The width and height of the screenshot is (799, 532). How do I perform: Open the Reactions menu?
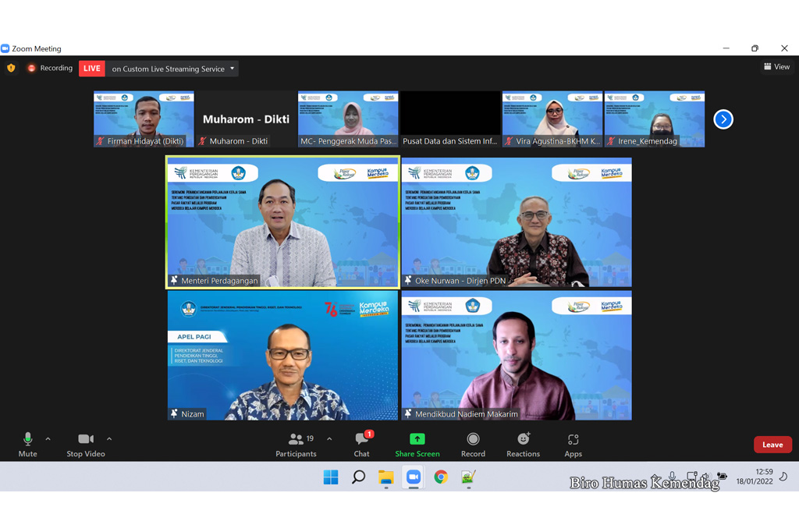coord(523,445)
